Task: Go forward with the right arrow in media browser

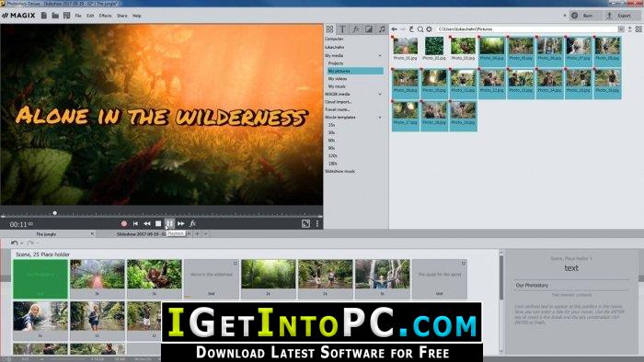Action: 403,29
